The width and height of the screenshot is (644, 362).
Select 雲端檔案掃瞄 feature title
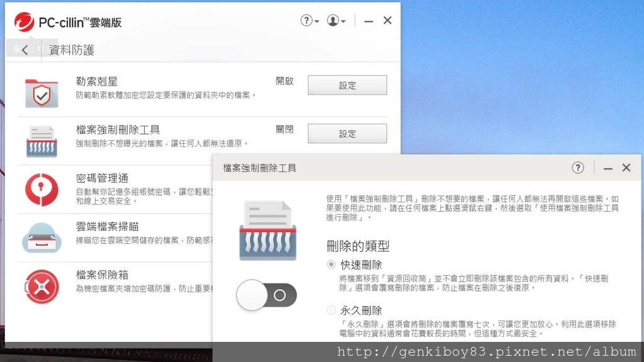point(107,226)
